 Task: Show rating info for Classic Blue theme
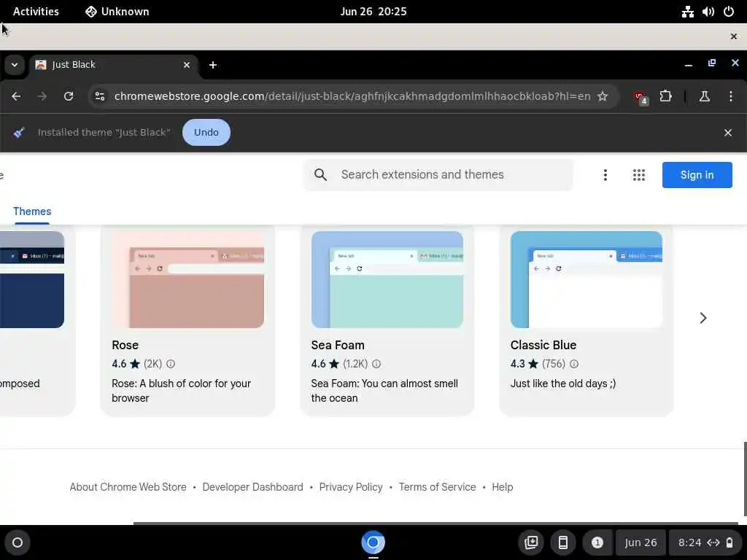[x=574, y=364]
